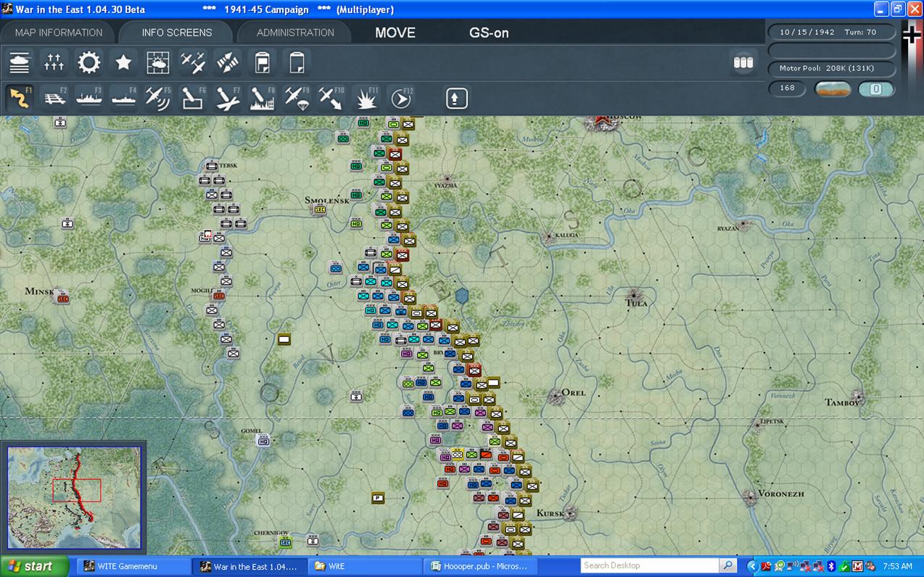Select the Smolensk SEC unit counter
The image size is (924, 577).
(320, 209)
